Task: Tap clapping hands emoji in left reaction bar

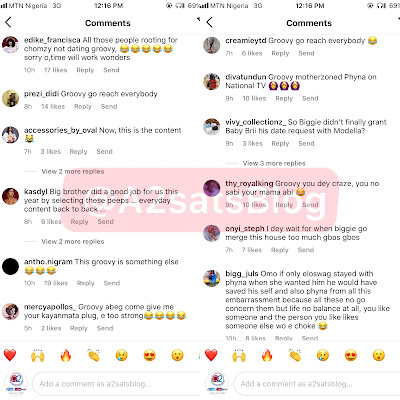Action: (94, 355)
